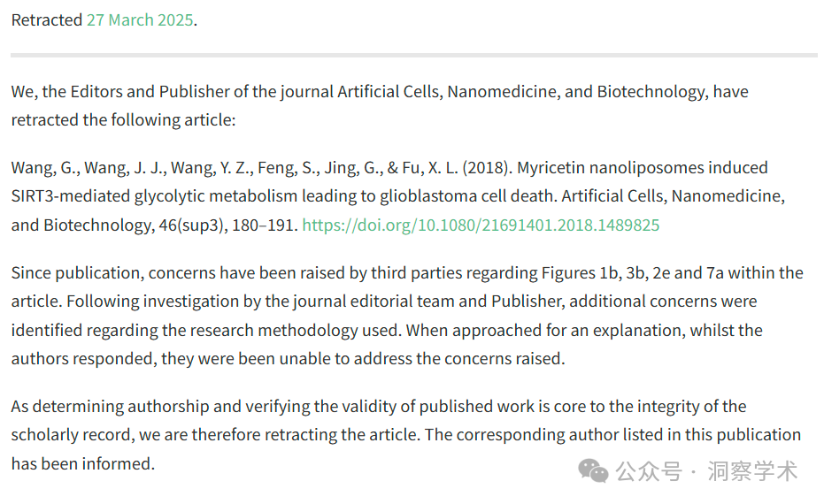Click the volume text '46(sup3), 180–191.'

(x=228, y=225)
